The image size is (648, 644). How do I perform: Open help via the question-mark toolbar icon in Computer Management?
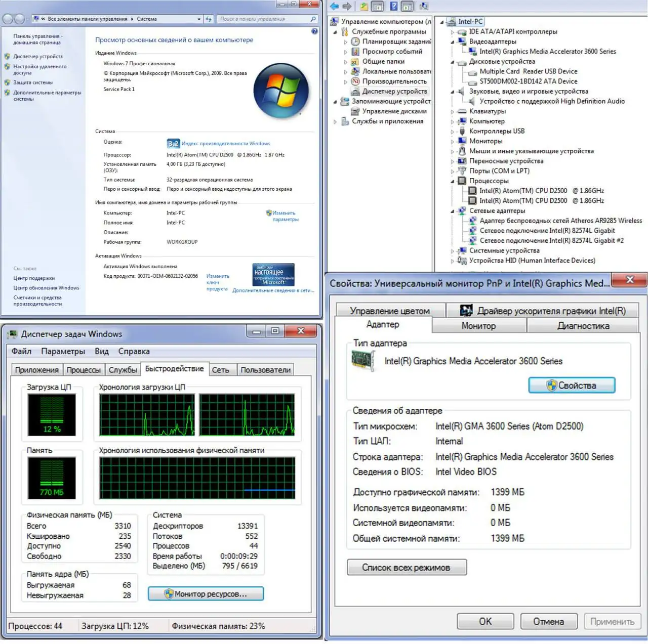pos(393,7)
